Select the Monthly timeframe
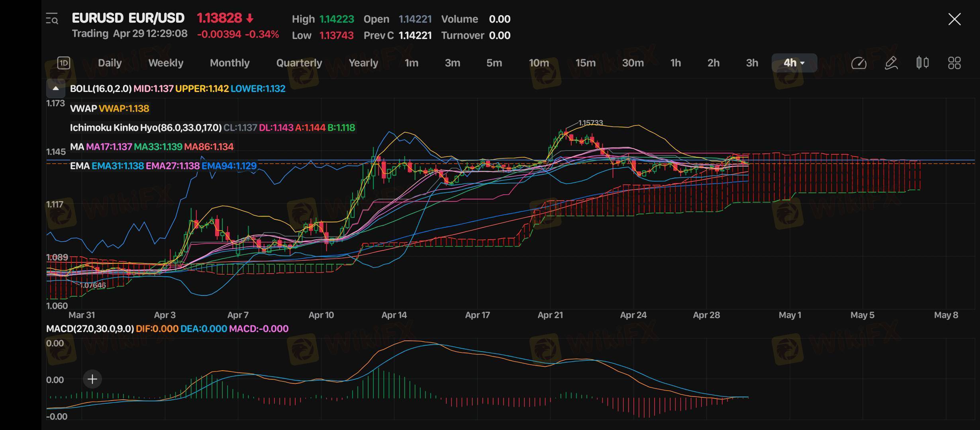 pyautogui.click(x=229, y=63)
